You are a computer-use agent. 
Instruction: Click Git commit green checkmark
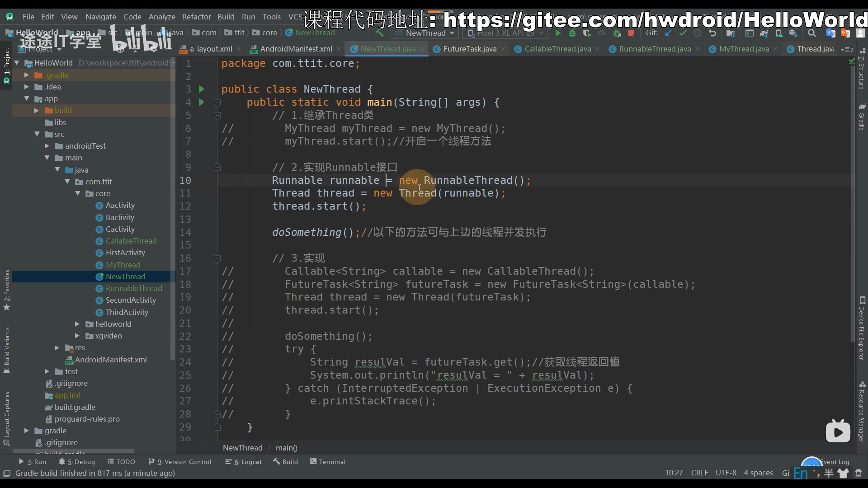click(x=683, y=33)
